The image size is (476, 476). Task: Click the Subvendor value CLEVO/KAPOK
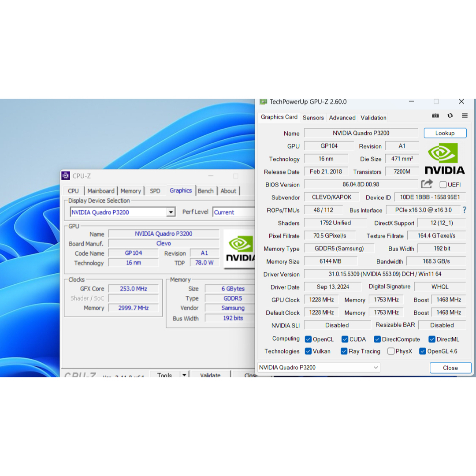point(331,197)
